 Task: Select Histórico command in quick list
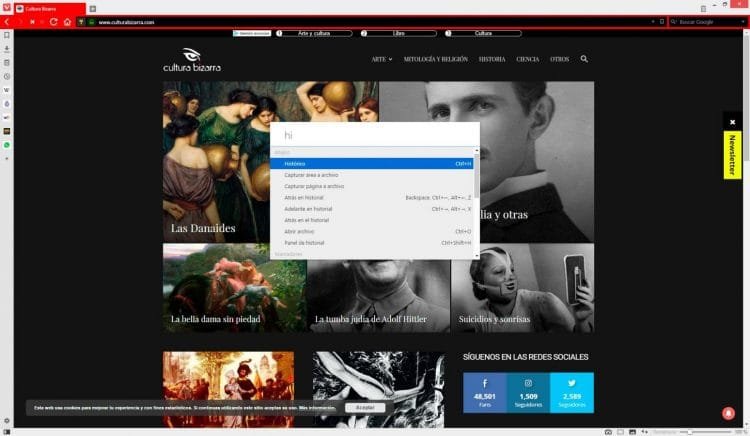click(372, 164)
